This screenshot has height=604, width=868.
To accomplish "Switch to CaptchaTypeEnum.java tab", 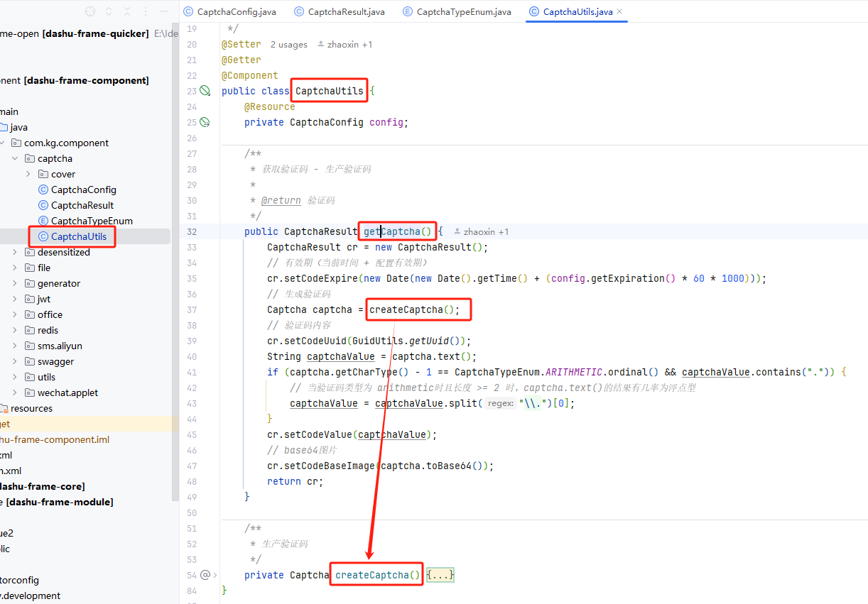I will click(x=457, y=11).
